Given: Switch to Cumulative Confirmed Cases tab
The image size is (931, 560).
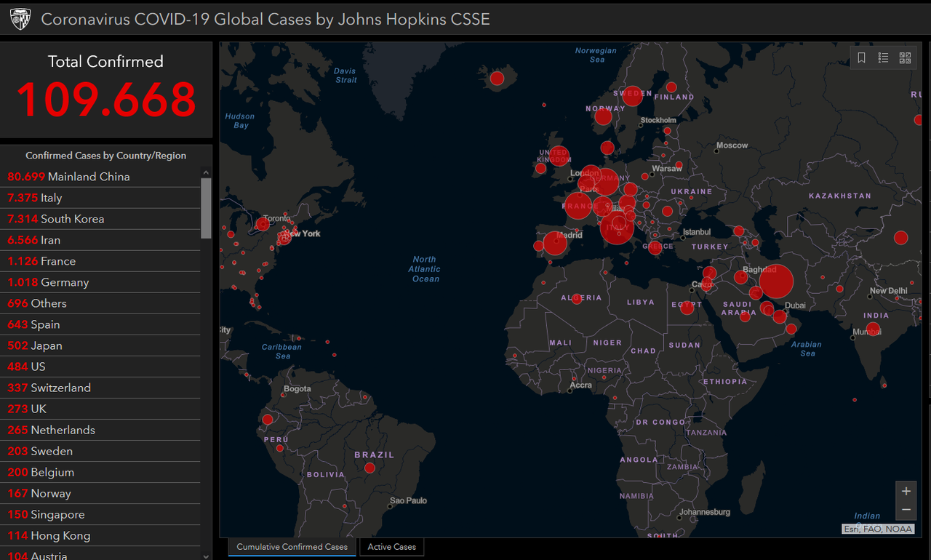Looking at the screenshot, I should 292,547.
